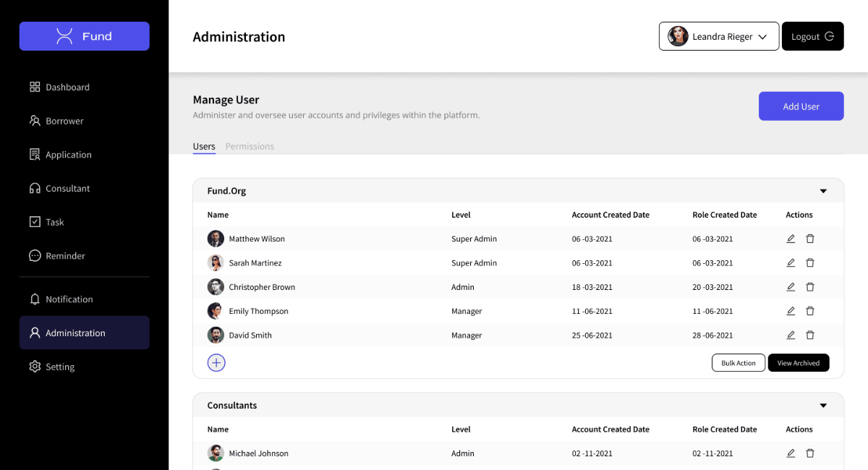Click the 25 -06-2021 account created date
Viewport: 868px width, 470px height.
[592, 336]
